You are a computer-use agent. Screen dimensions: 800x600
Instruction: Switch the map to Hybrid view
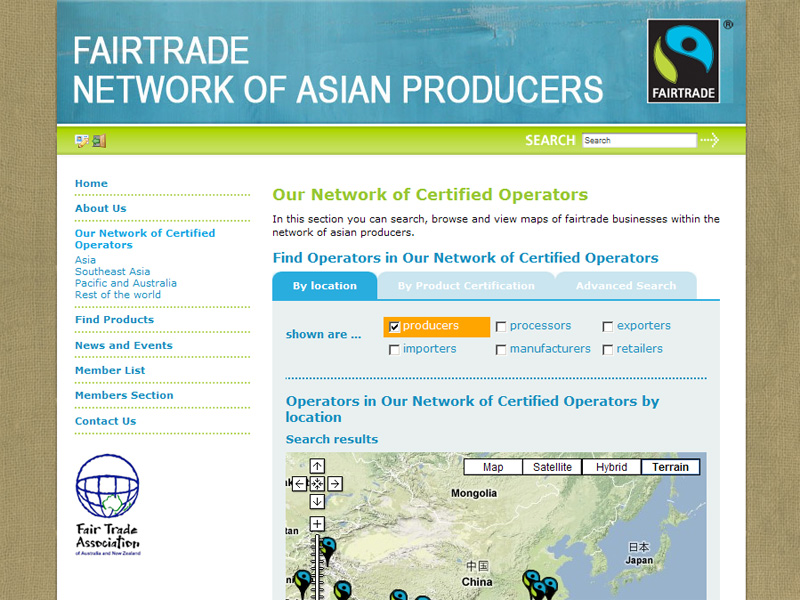tap(610, 467)
